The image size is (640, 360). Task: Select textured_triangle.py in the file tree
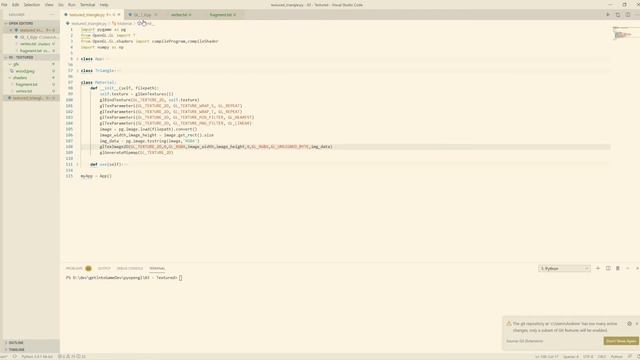[31, 98]
